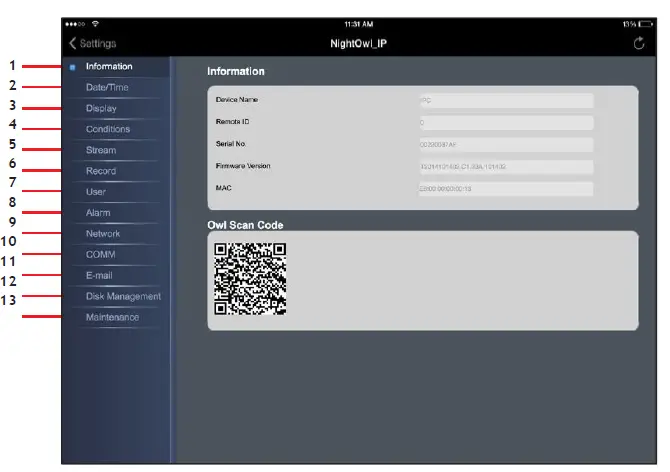Open the Date/Time settings
Image resolution: width=670 pixels, height=472 pixels.
(x=107, y=88)
